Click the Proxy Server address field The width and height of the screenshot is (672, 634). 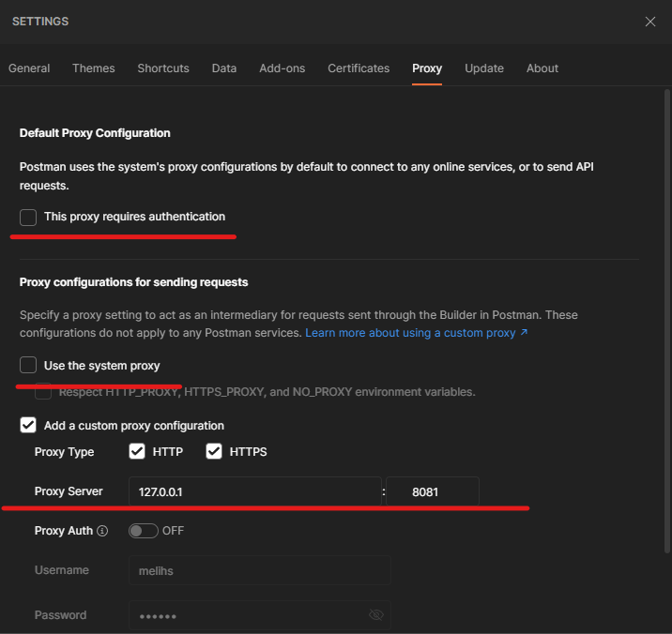point(253,491)
